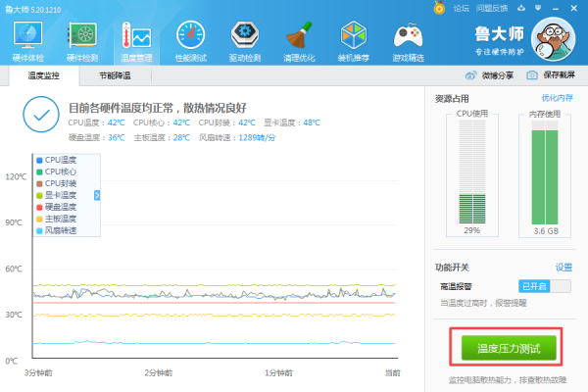Viewport: 588px width, 392px height.
Task: Toggle 风扇转速 legend entry
Action: [x=56, y=230]
